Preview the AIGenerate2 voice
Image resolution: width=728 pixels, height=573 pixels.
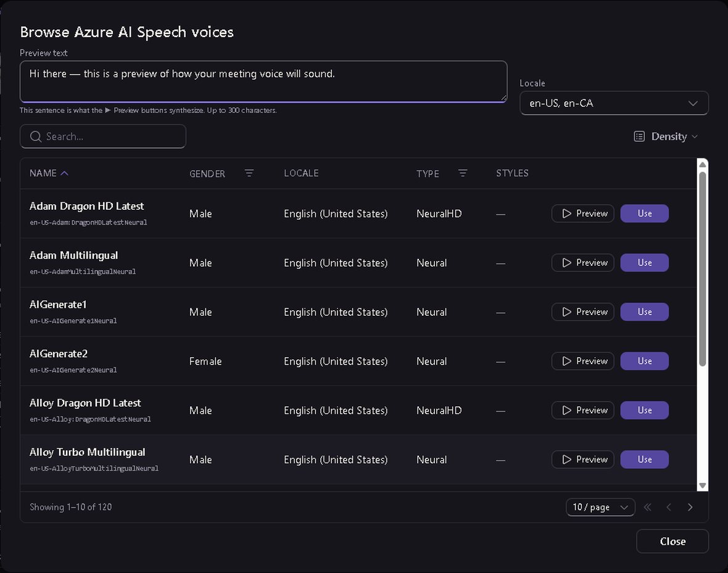point(582,361)
